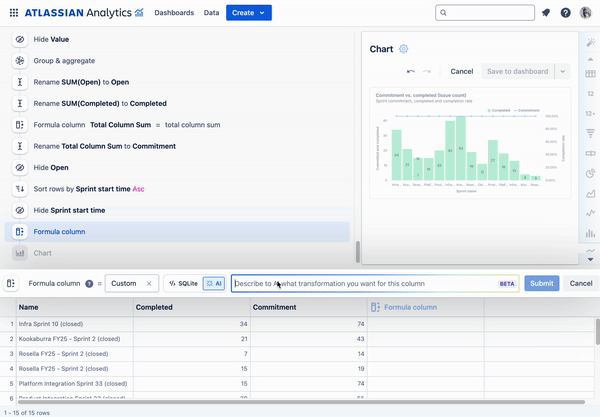Click the Name column header
Image resolution: width=600 pixels, height=417 pixels.
pyautogui.click(x=75, y=307)
